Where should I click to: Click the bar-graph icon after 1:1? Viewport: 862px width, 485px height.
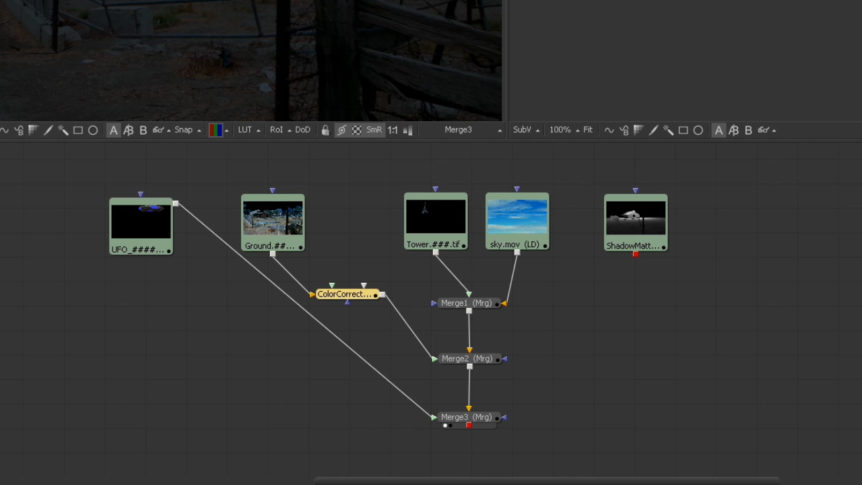pyautogui.click(x=408, y=130)
